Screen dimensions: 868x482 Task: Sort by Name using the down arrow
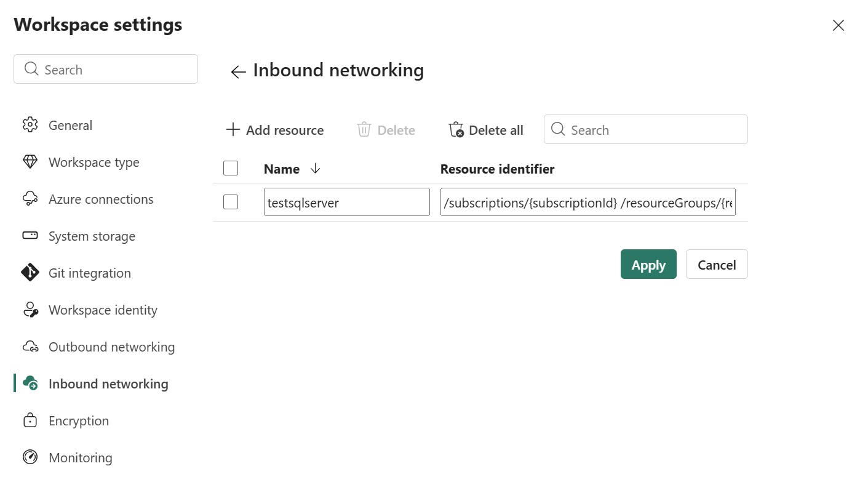click(x=316, y=169)
